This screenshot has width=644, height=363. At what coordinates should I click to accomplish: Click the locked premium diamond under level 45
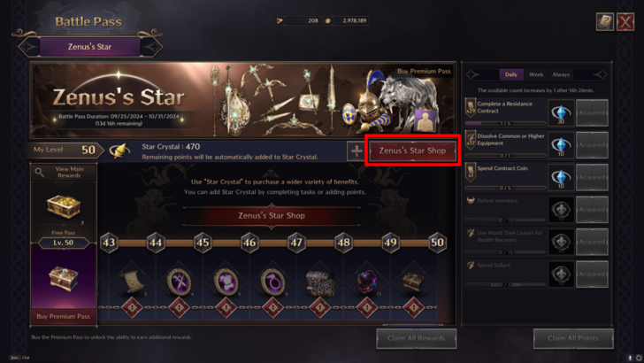click(x=226, y=307)
